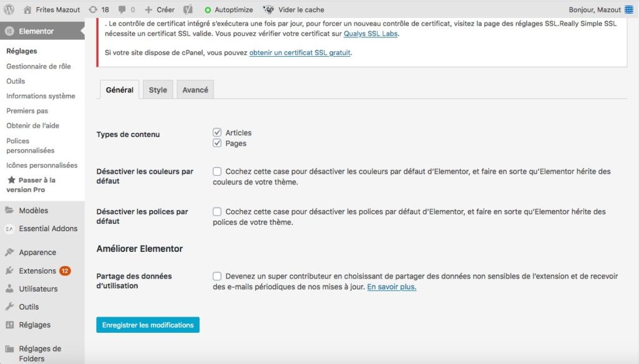Tick the usage data sharing checkbox
Screen dimensions: 639x364
pos(217,276)
